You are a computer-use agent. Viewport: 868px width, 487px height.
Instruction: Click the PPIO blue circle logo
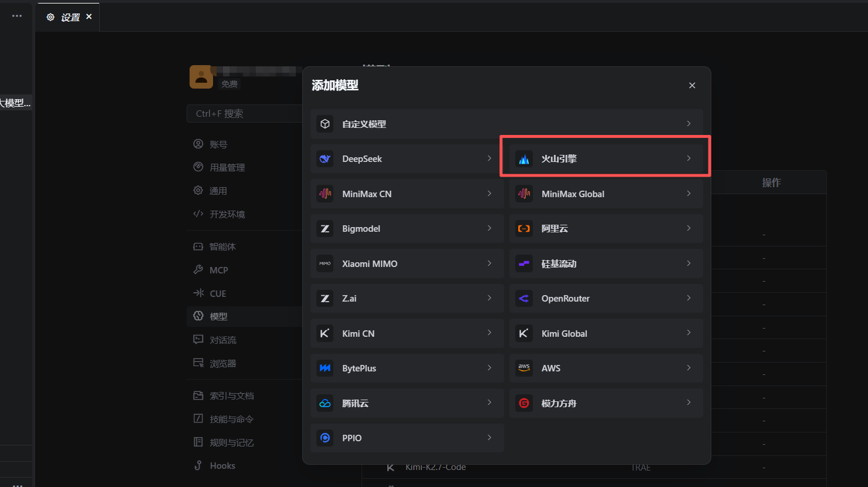pyautogui.click(x=325, y=438)
